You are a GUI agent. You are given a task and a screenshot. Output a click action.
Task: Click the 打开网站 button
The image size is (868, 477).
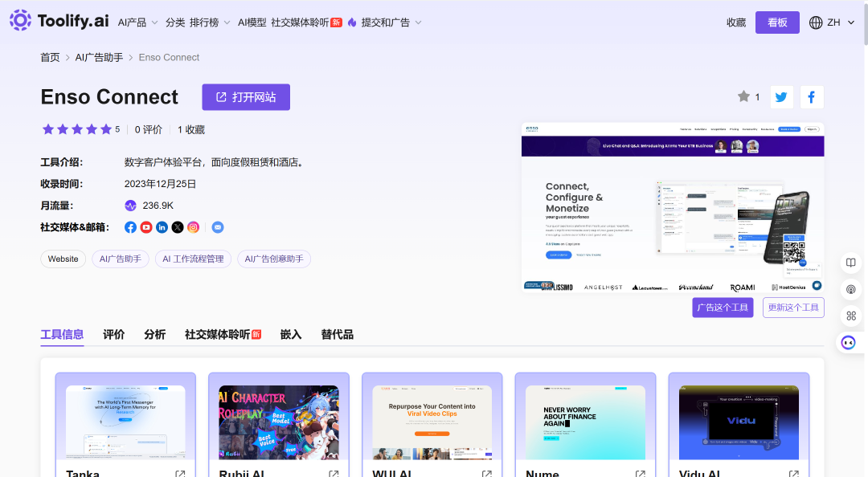coord(246,97)
